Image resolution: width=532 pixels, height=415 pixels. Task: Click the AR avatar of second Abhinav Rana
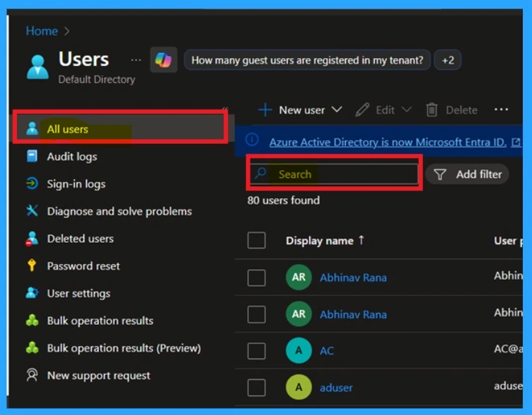coord(299,314)
